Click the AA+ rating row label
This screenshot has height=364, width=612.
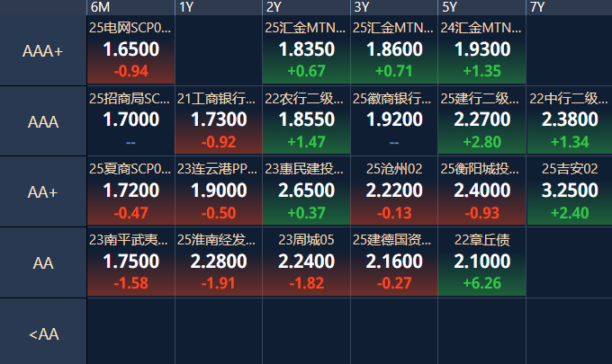[43, 191]
